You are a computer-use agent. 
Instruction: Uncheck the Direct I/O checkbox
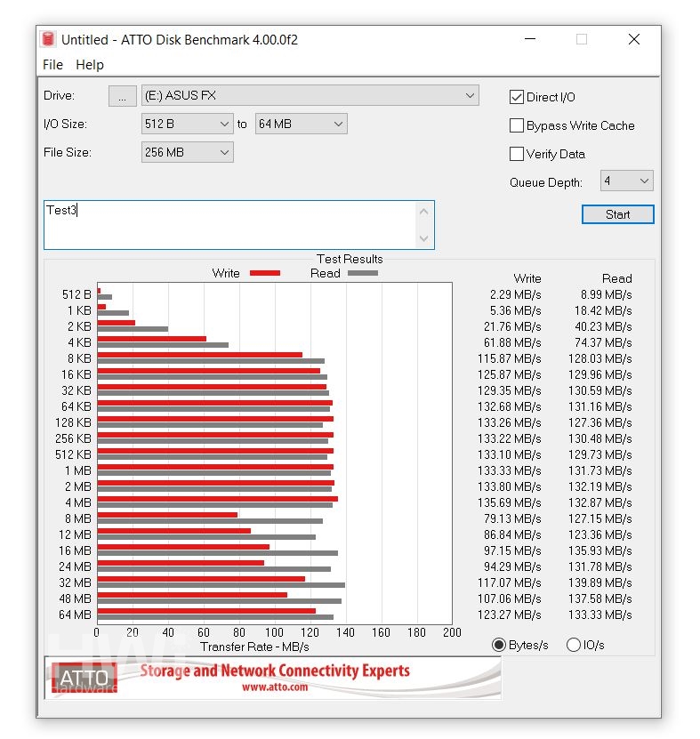(x=517, y=97)
